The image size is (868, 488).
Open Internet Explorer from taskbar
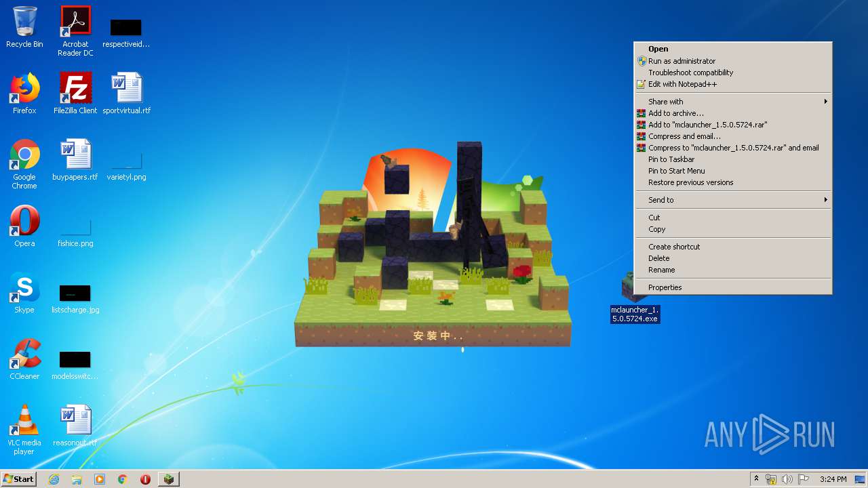(54, 479)
